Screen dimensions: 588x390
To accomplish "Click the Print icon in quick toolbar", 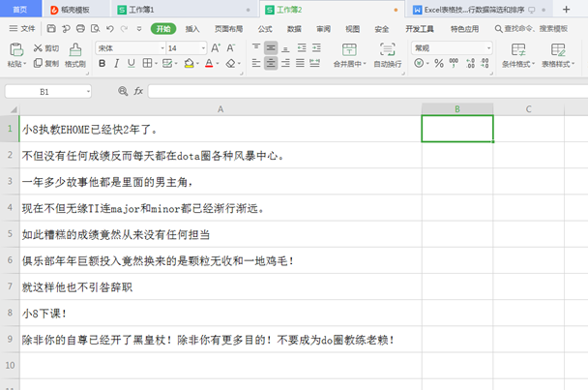I will (x=80, y=28).
